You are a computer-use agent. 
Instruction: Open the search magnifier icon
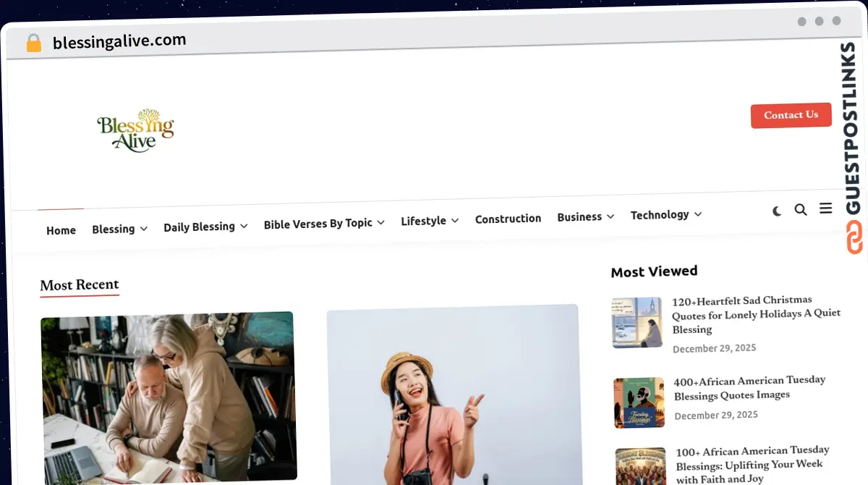801,210
